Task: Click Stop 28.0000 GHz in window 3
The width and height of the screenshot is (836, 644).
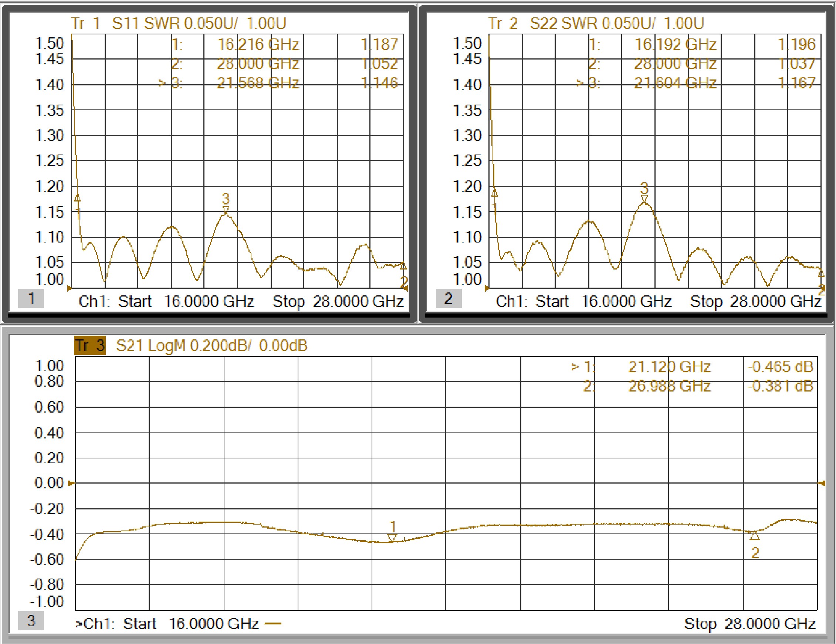Action: point(749,624)
